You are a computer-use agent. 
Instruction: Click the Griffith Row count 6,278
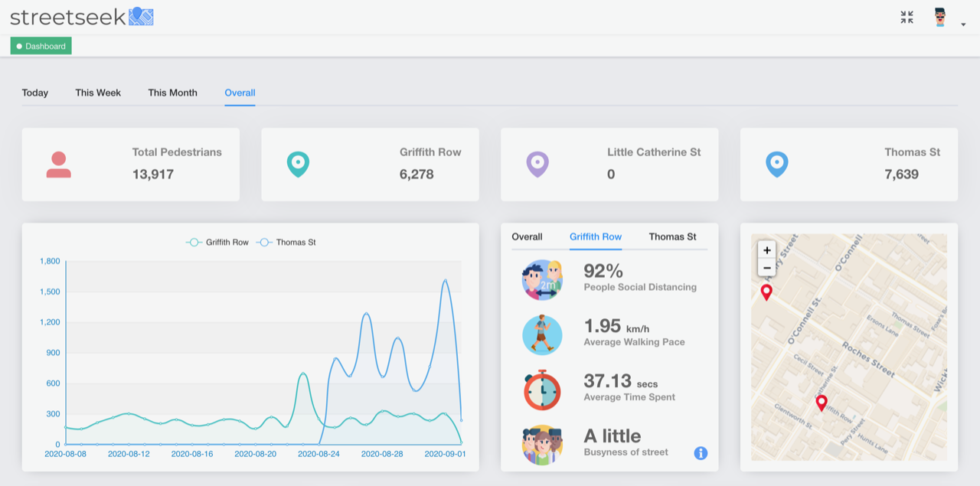pos(416,174)
